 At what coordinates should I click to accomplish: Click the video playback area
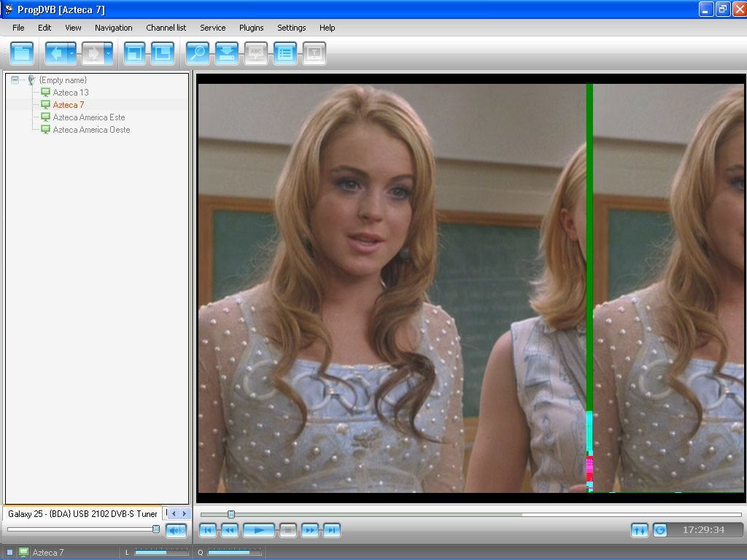471,288
